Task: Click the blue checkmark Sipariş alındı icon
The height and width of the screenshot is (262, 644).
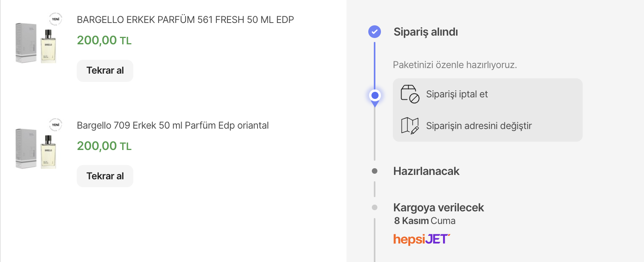Action: coord(375,32)
